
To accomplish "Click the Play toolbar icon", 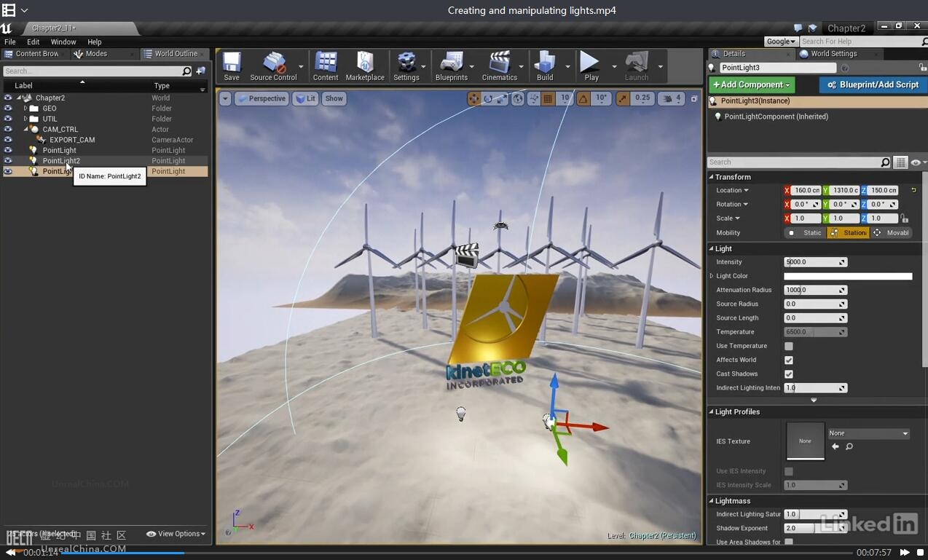I will click(x=591, y=66).
